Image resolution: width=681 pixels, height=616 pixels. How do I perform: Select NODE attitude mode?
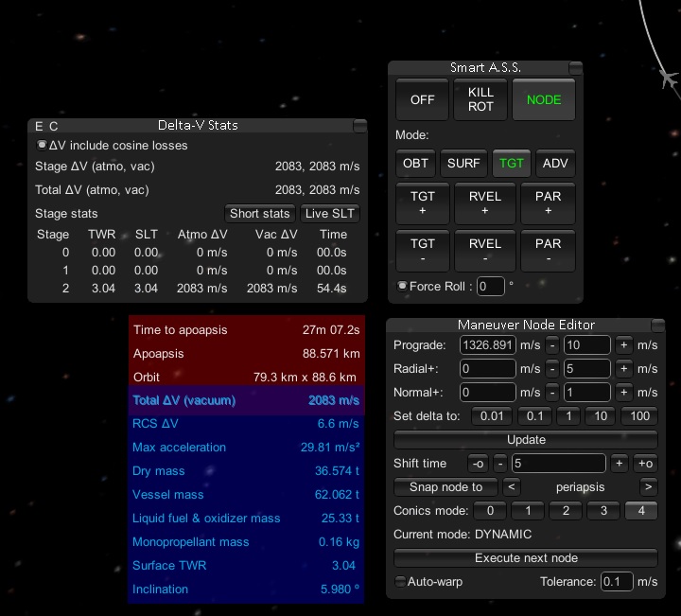(x=544, y=99)
